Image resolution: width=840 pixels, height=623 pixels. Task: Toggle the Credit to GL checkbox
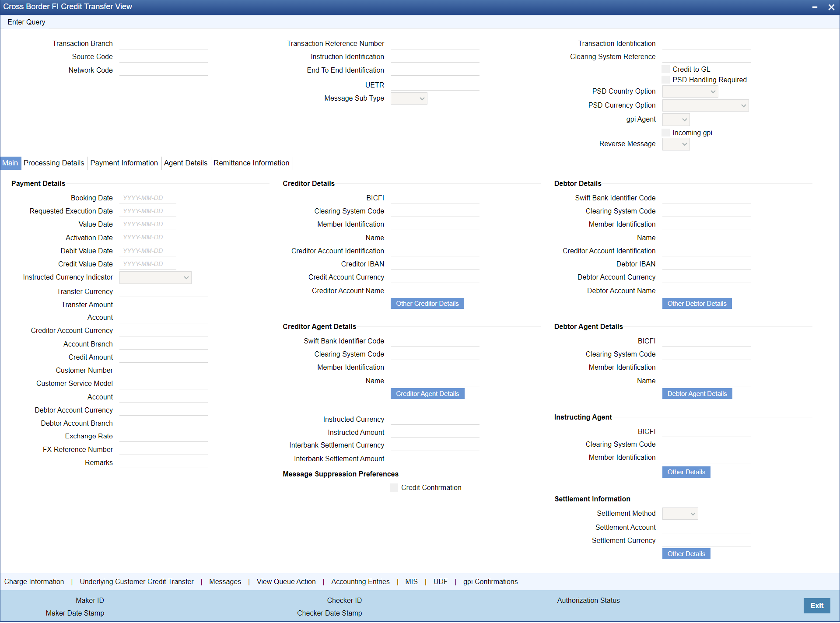tap(666, 69)
